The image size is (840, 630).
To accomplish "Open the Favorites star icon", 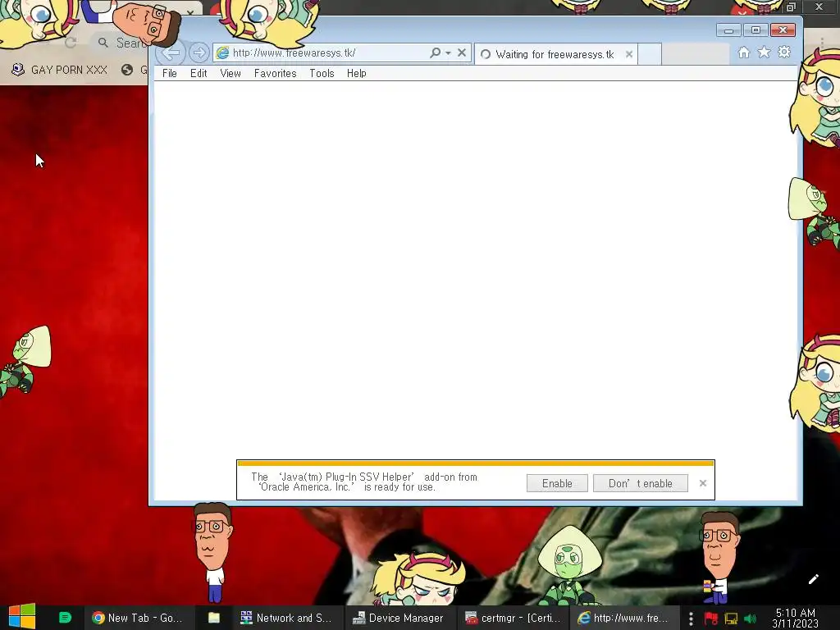I will click(764, 52).
